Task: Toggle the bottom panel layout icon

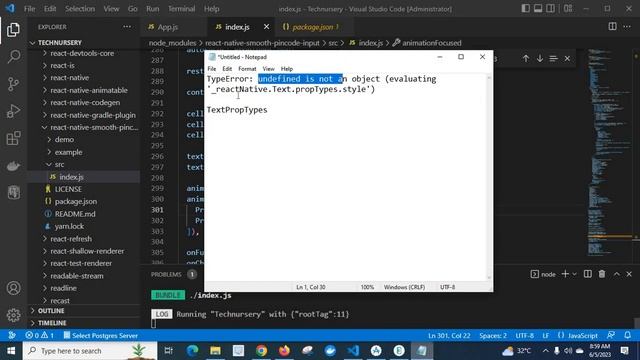Action: [538, 9]
